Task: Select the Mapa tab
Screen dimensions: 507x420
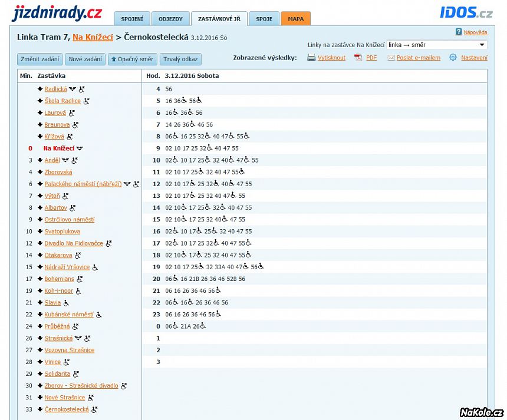Action: [x=295, y=19]
